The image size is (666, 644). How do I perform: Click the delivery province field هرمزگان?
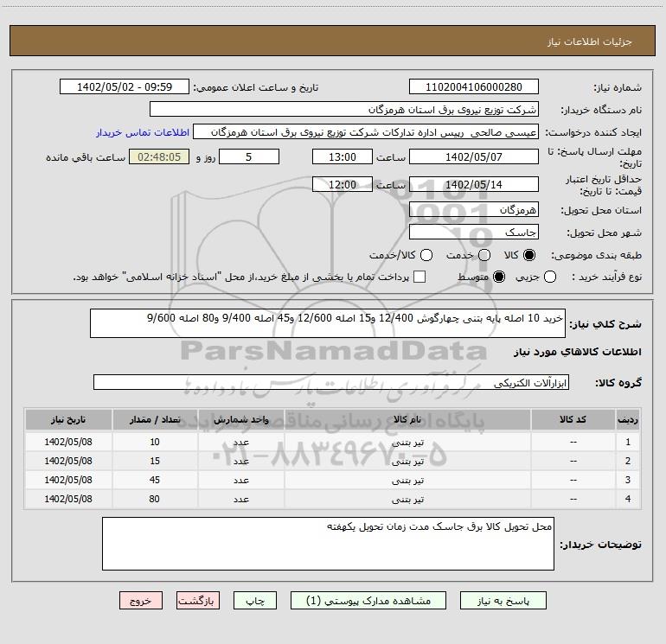(x=474, y=210)
